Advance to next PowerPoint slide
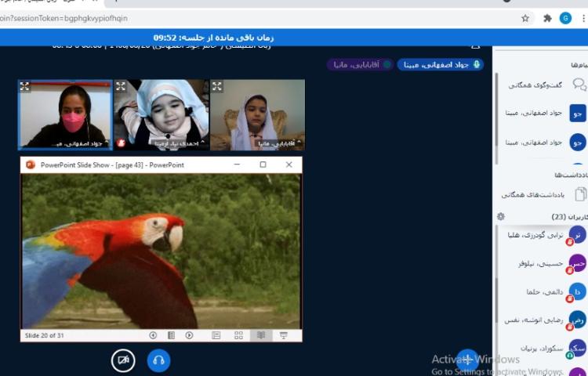The width and height of the screenshot is (588, 376). coord(190,335)
